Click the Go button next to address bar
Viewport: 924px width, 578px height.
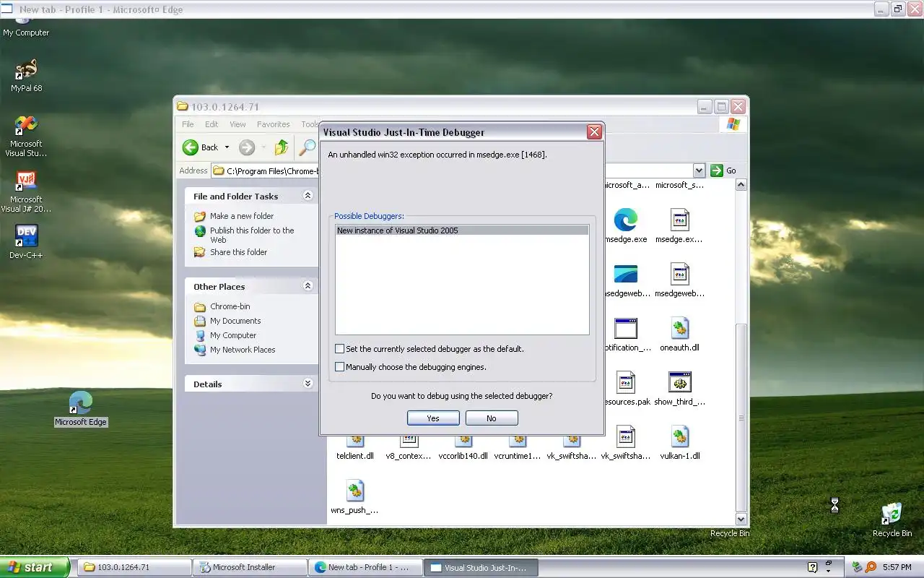click(723, 171)
